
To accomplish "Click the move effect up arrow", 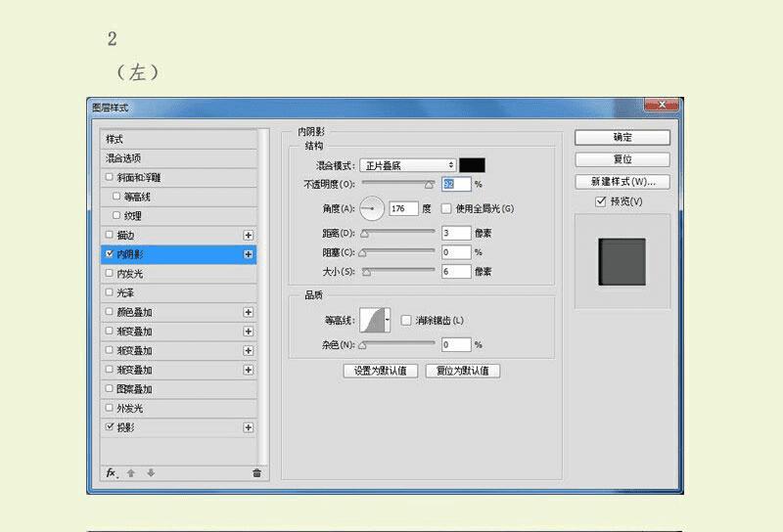I will pyautogui.click(x=131, y=473).
